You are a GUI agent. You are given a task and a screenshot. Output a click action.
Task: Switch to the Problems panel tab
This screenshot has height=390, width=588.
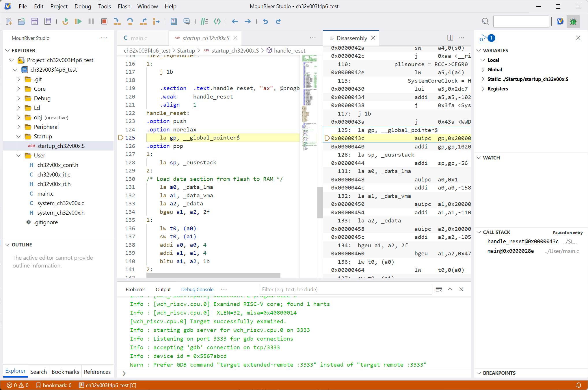(135, 289)
